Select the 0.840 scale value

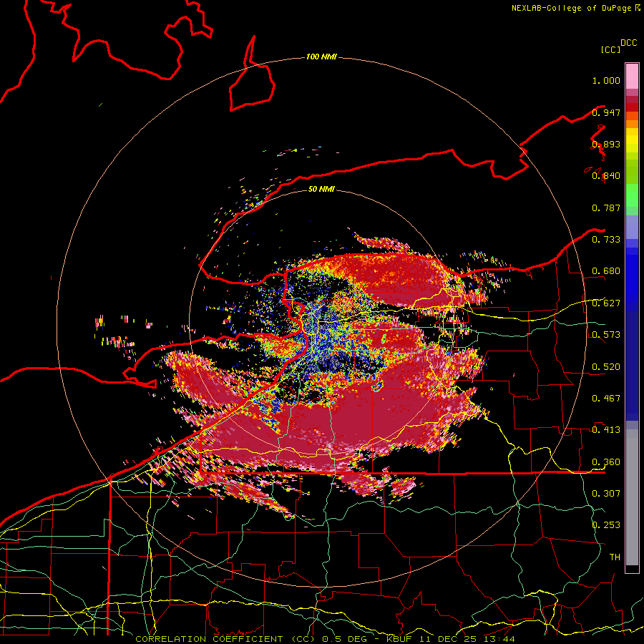pyautogui.click(x=606, y=176)
